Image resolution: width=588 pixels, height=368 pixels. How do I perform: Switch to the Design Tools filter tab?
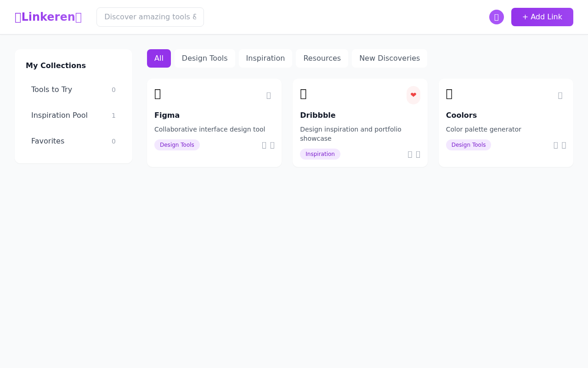[x=204, y=58]
